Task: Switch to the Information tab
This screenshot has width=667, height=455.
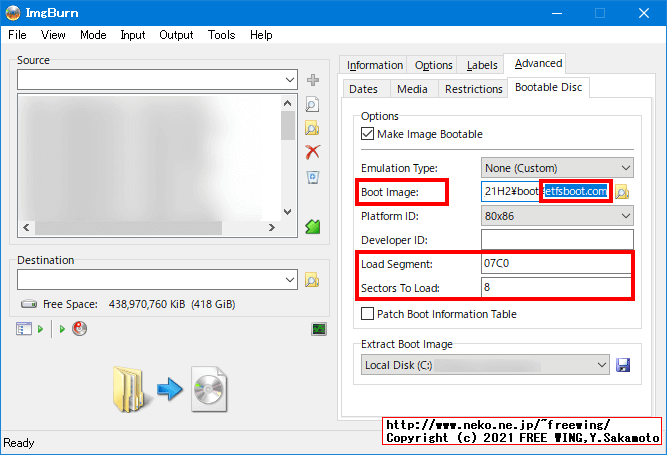Action: (374, 65)
